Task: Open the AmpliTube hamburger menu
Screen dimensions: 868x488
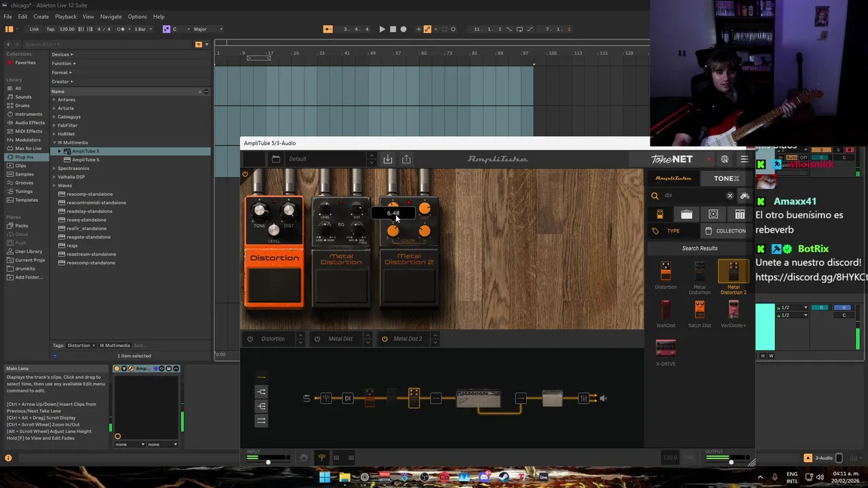Action: click(x=745, y=159)
